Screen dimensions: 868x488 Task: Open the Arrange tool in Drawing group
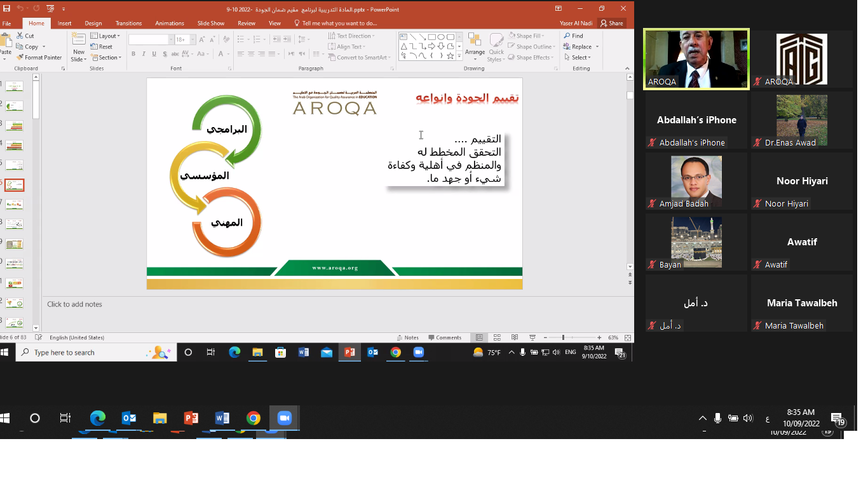pos(475,46)
